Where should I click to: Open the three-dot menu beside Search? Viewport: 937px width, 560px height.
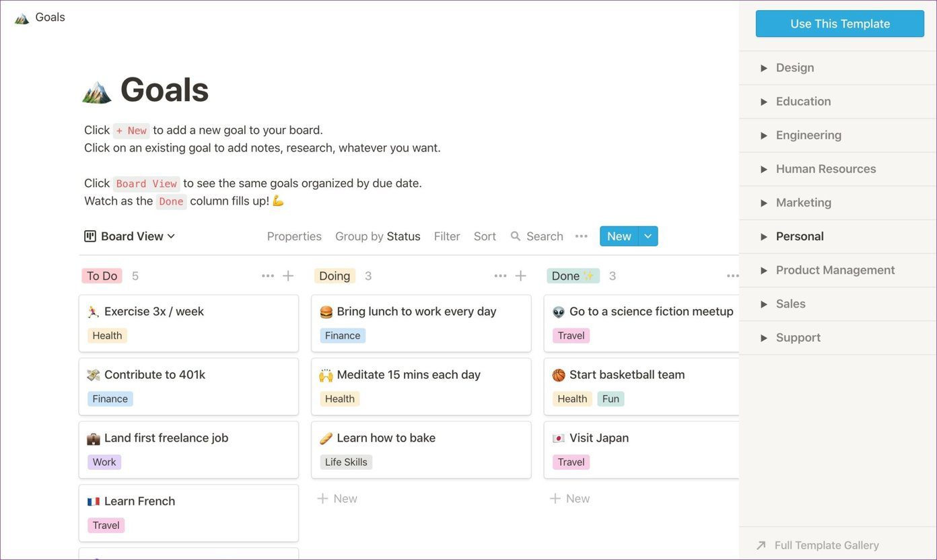pyautogui.click(x=582, y=236)
